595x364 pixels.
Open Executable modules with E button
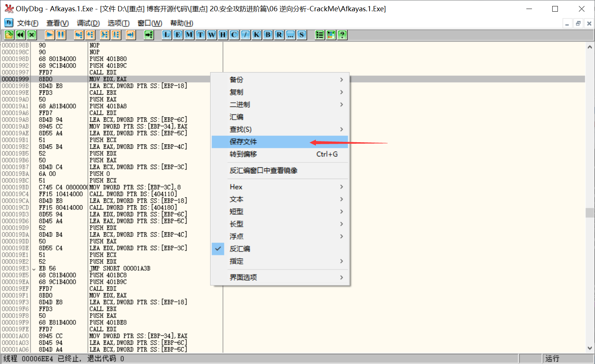coord(178,35)
